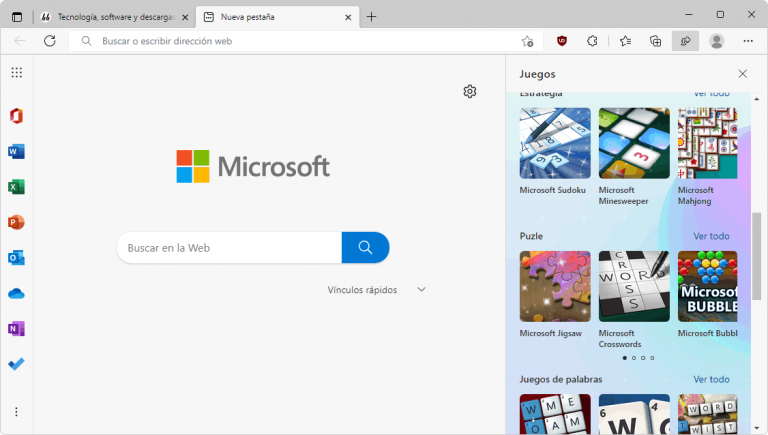Image resolution: width=768 pixels, height=435 pixels.
Task: Open page settings gear icon
Action: coord(470,91)
